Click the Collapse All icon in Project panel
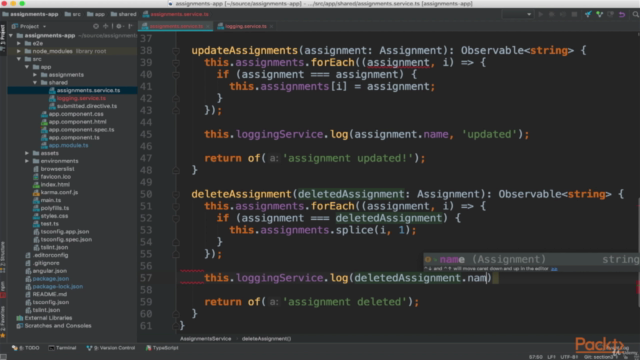 click(x=106, y=26)
